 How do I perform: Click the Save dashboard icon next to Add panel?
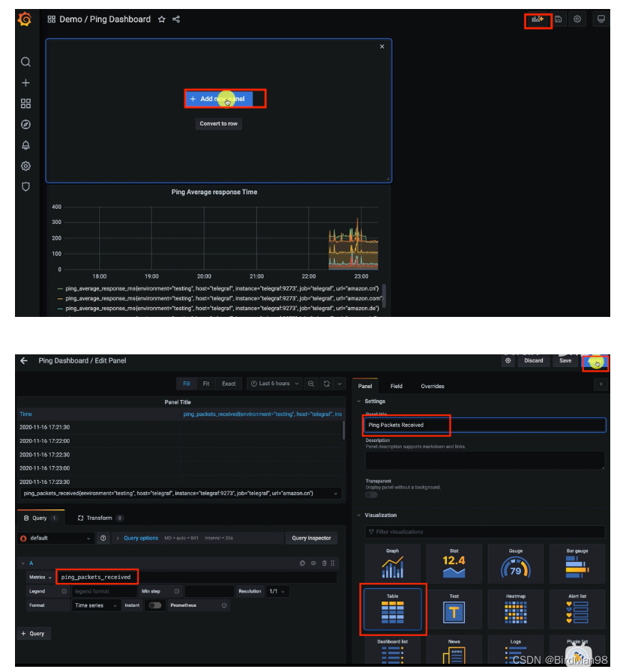(x=559, y=19)
